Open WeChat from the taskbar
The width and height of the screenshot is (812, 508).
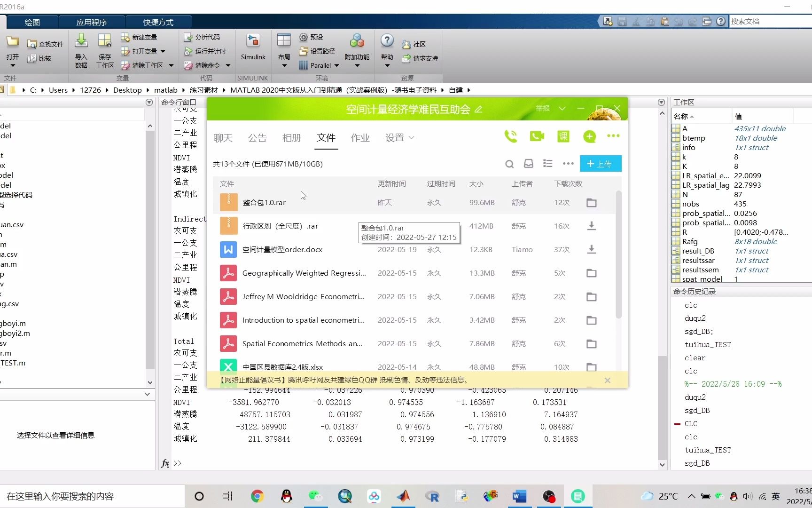coord(315,496)
